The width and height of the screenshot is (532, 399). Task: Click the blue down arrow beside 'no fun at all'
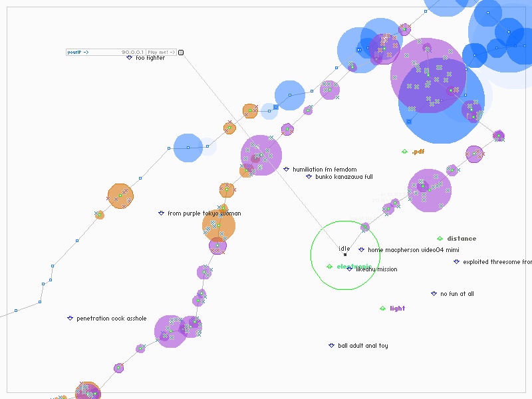(434, 294)
